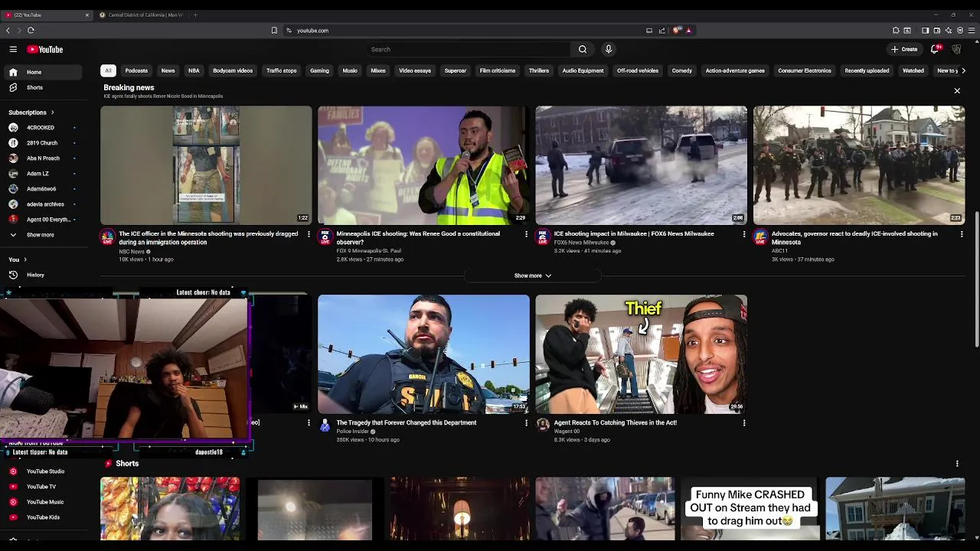Image resolution: width=980 pixels, height=551 pixels.
Task: Click the search magnifier button
Action: (x=583, y=49)
